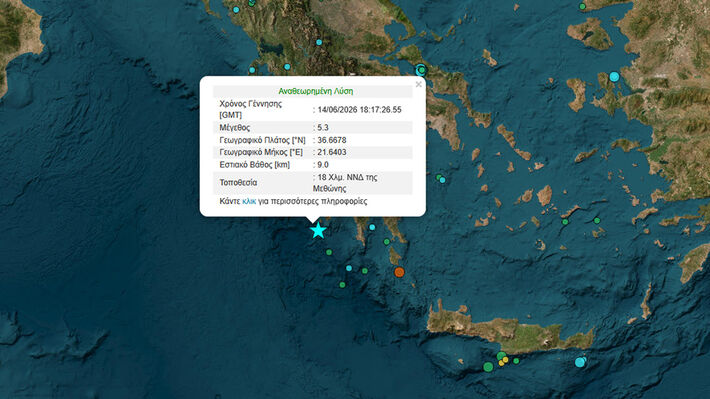Select the cyan marker between the Peloponnese peninsulas
The width and height of the screenshot is (710, 399).
click(372, 227)
